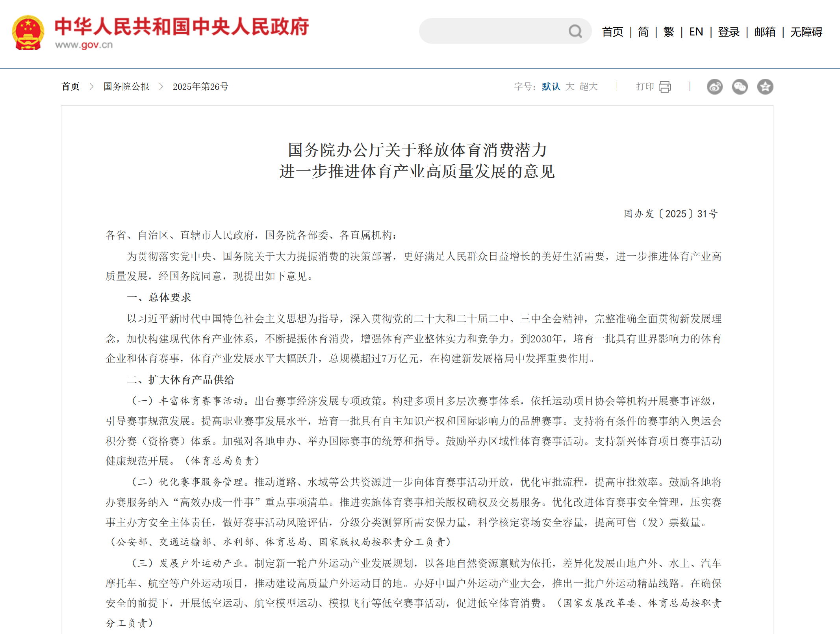Switch font size to 大

click(569, 87)
